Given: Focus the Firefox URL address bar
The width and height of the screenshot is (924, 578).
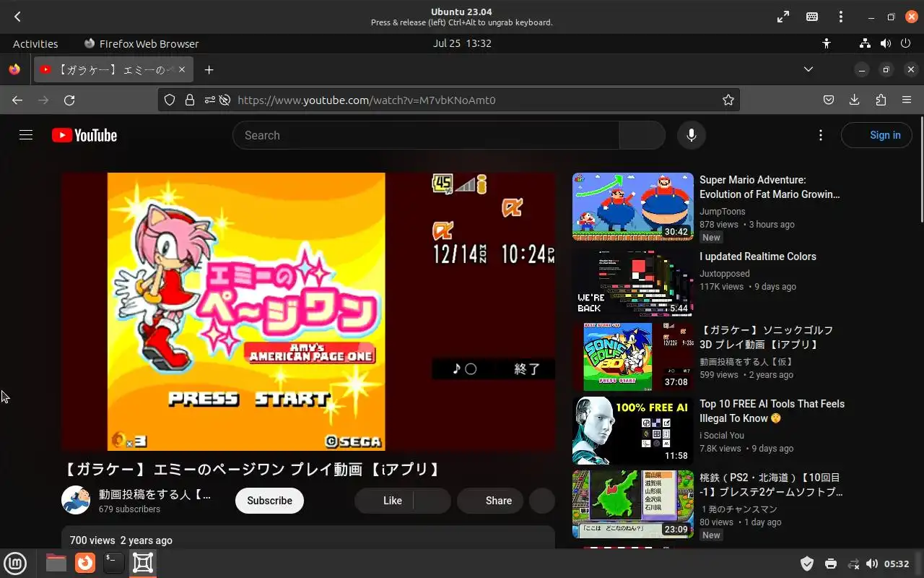Looking at the screenshot, I should point(449,100).
